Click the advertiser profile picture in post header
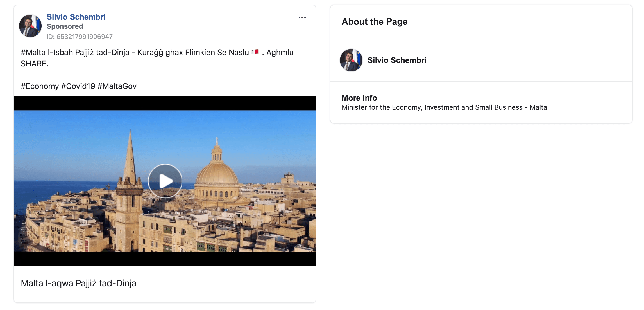Viewport: 644px width, 310px height. [x=30, y=26]
